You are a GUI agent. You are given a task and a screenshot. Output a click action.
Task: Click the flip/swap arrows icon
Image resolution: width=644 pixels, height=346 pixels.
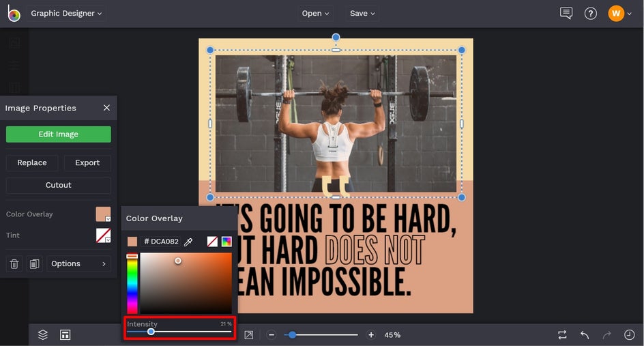(x=562, y=335)
